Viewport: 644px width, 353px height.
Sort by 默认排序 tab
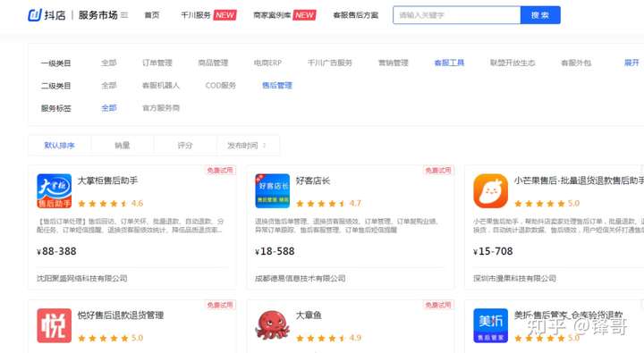point(60,146)
